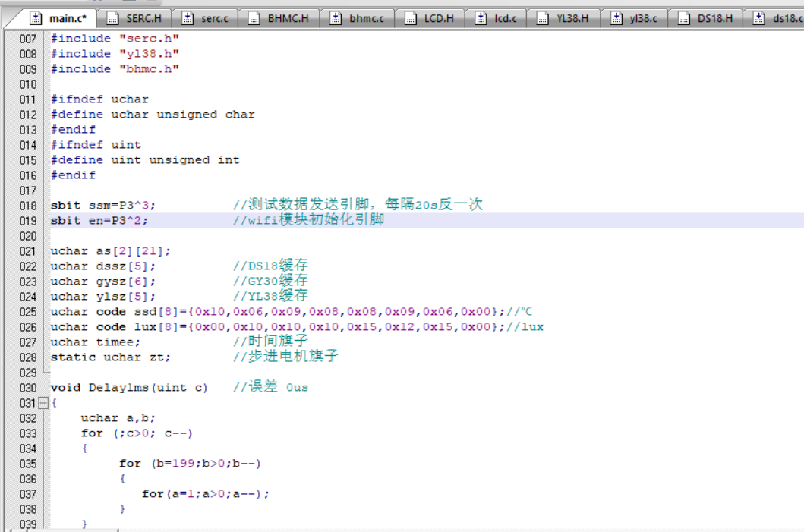Click the file icon on LCD.H tab
This screenshot has width=804, height=532.
(410, 18)
